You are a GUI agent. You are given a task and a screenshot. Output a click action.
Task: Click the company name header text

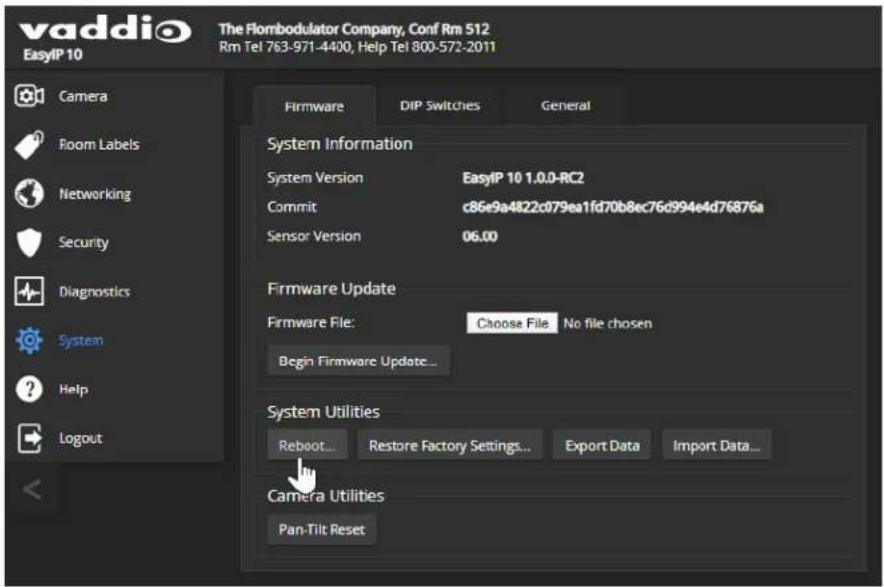click(354, 29)
